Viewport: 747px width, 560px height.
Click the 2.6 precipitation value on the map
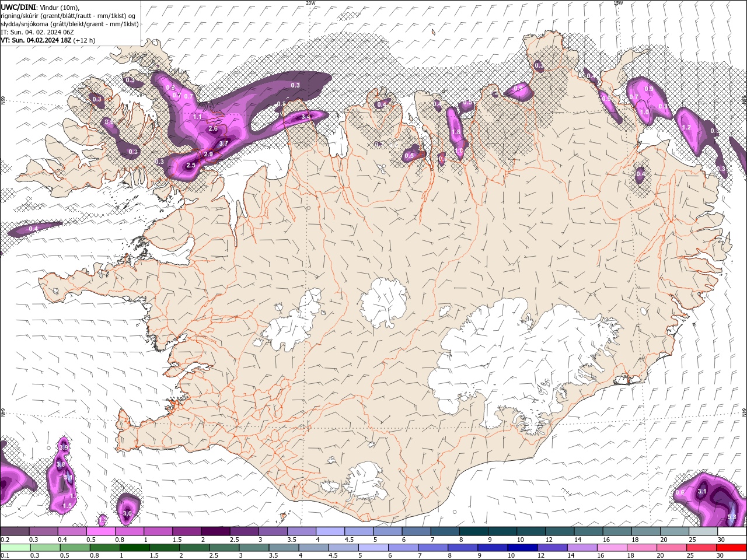[x=213, y=129]
